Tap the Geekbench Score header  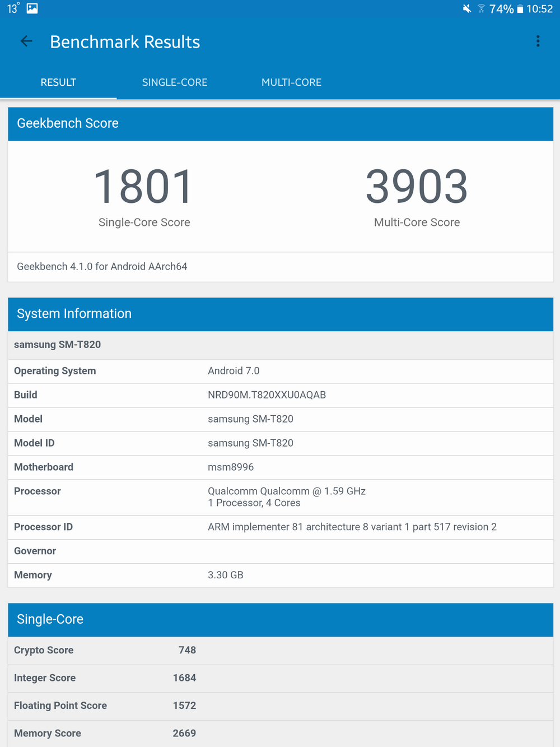click(281, 124)
